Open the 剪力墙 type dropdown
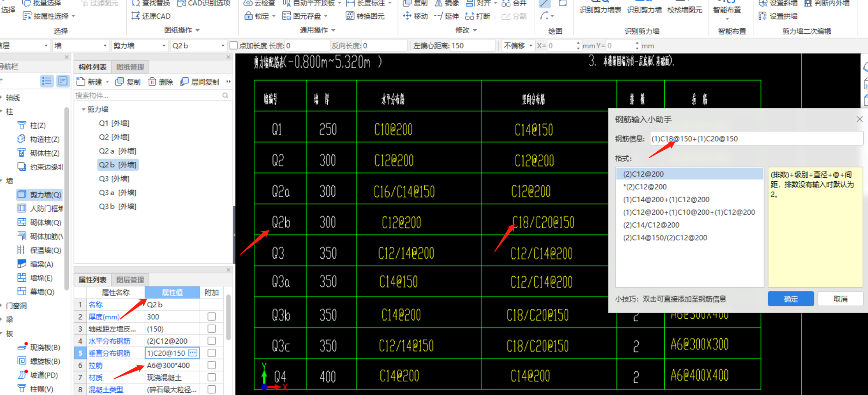The image size is (868, 395). tap(164, 45)
